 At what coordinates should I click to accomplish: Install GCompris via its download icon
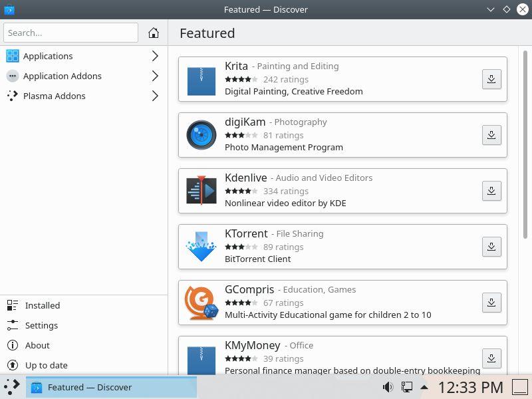click(x=491, y=303)
